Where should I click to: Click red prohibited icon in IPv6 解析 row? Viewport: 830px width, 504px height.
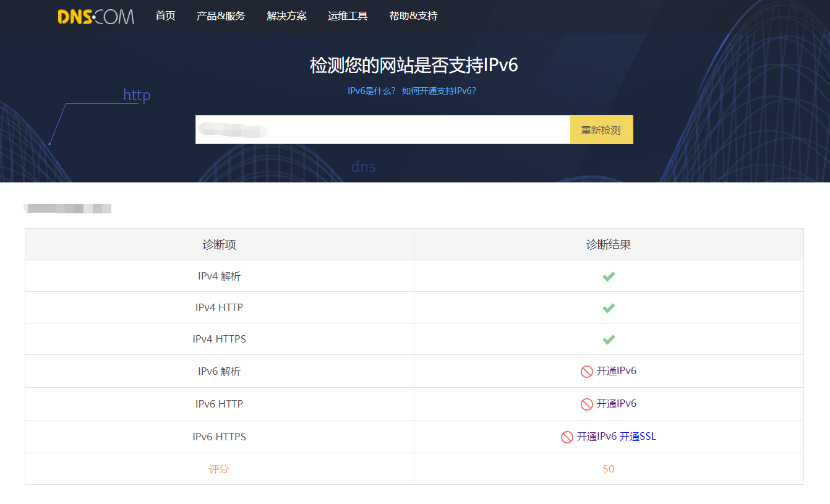point(586,372)
